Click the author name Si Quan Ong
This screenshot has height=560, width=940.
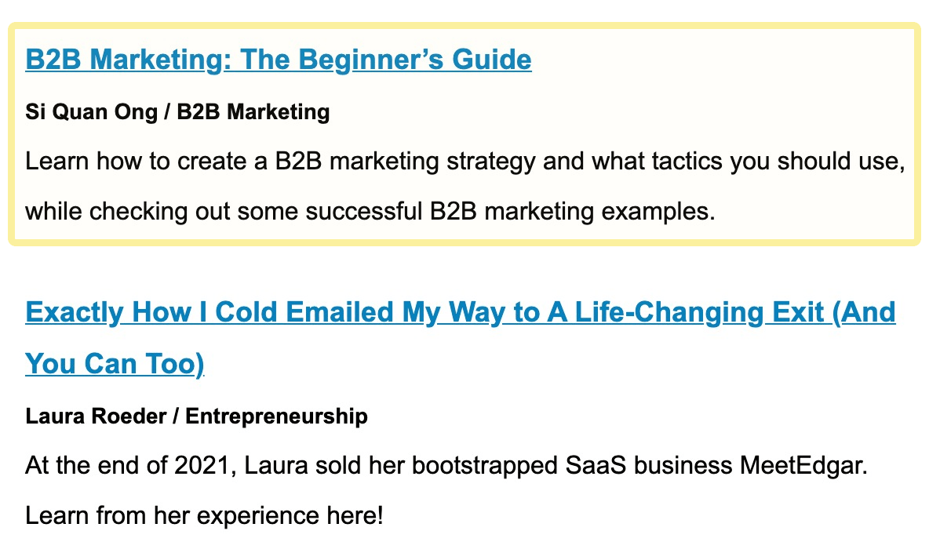(x=91, y=112)
